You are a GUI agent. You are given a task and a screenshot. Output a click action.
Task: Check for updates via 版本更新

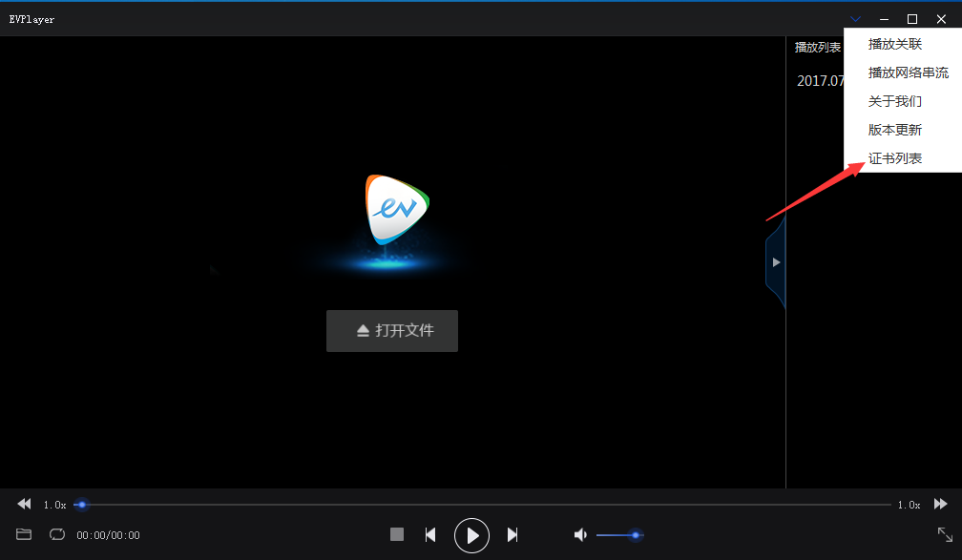pyautogui.click(x=895, y=130)
